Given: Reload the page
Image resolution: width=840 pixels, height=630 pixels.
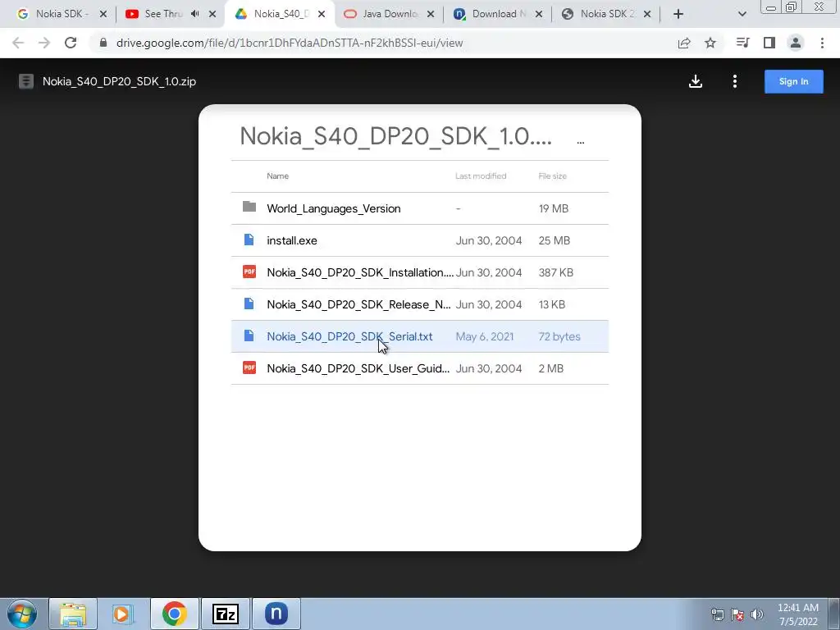Looking at the screenshot, I should 71,43.
